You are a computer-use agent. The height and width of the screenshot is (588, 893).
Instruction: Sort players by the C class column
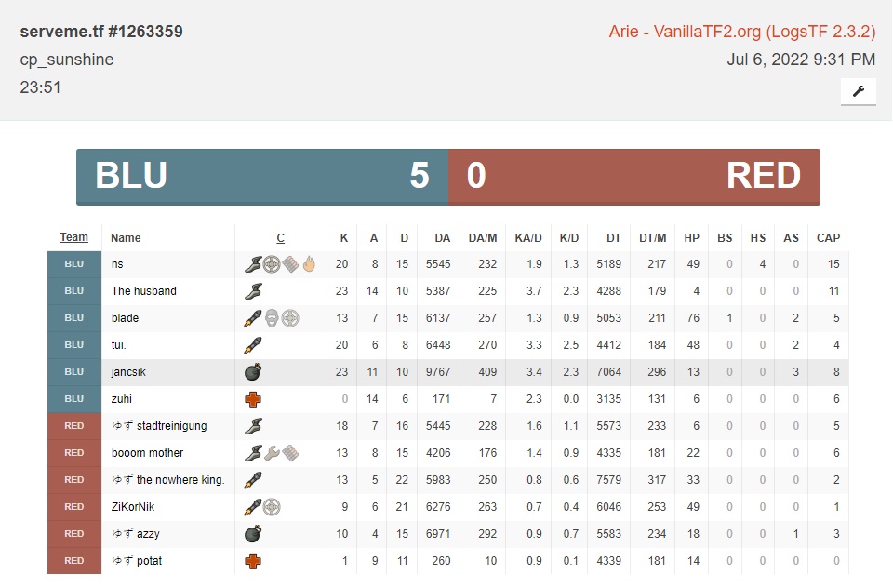coord(280,238)
